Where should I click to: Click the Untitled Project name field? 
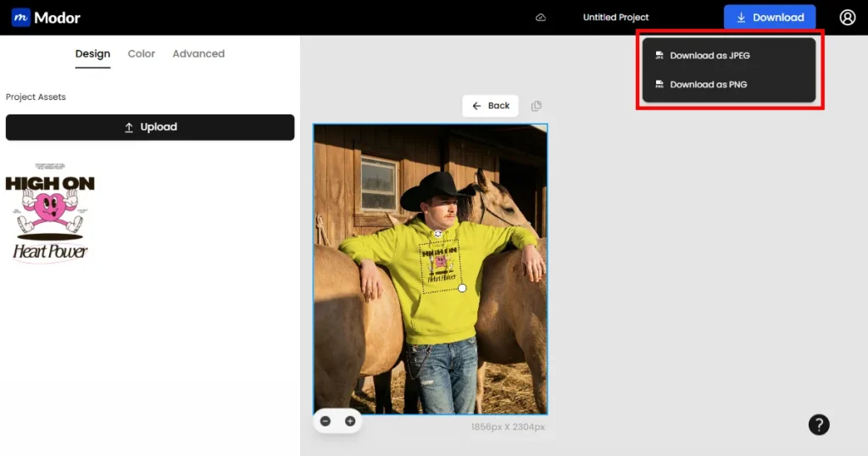615,18
